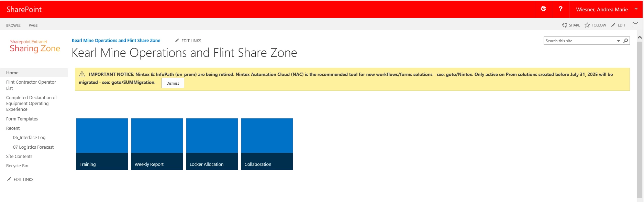Screen dimensions: 644x202
Task: Open Form Templates in the sidebar
Action: tap(22, 119)
